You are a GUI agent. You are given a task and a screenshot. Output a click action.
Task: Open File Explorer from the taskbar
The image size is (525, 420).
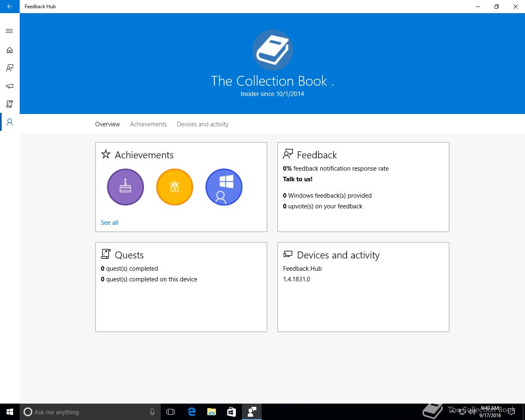coord(212,412)
